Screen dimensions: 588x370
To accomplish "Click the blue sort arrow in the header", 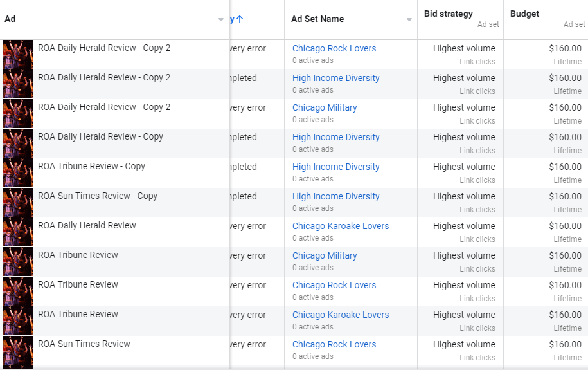I will [240, 19].
